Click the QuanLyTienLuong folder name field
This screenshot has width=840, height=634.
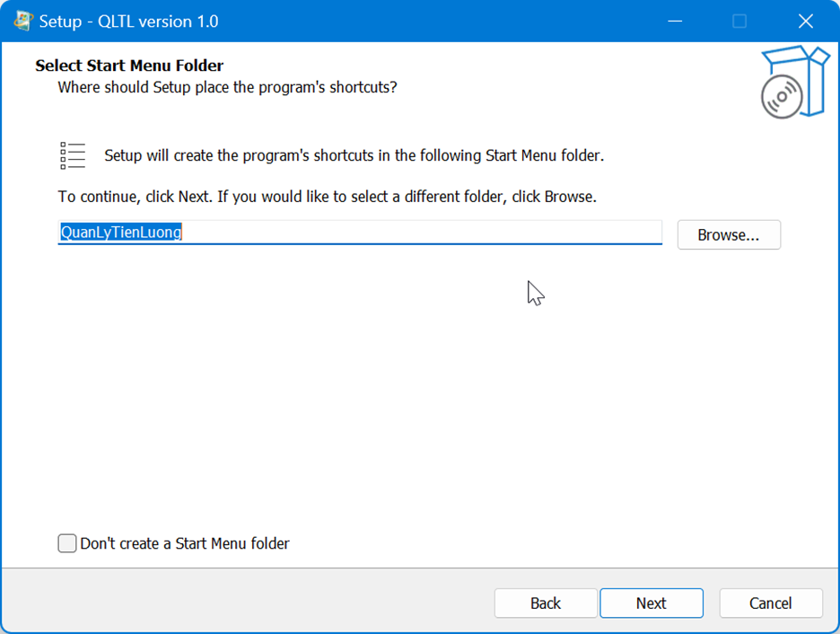tap(422, 233)
